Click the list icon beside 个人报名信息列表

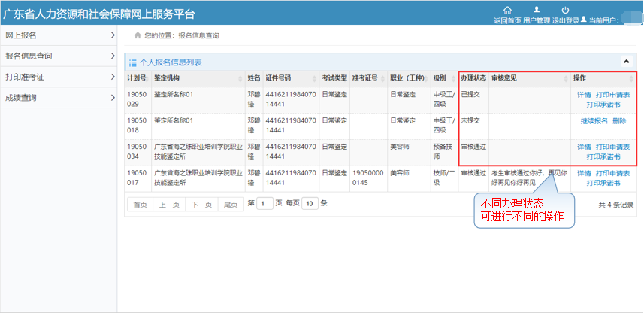(x=133, y=63)
